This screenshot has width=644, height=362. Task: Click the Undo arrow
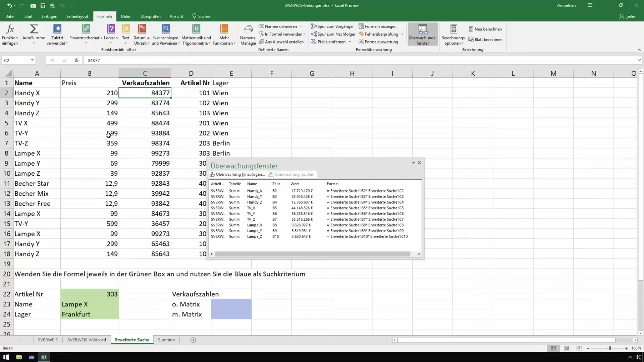coord(9,6)
